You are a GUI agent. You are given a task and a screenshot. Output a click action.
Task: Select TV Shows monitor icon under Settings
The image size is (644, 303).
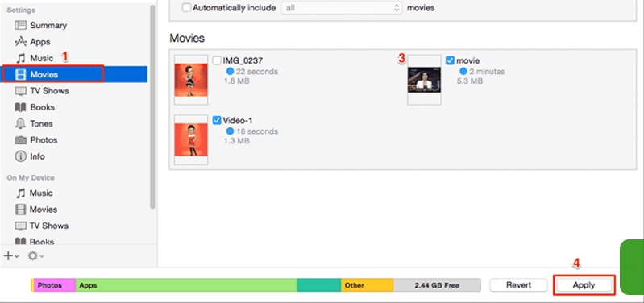click(20, 91)
